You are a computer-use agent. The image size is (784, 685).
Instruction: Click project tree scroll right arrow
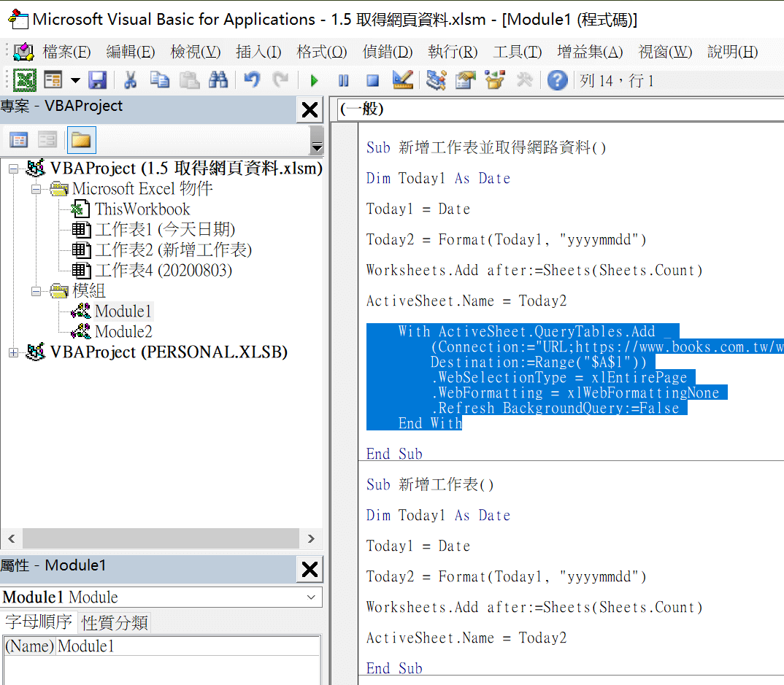click(311, 538)
